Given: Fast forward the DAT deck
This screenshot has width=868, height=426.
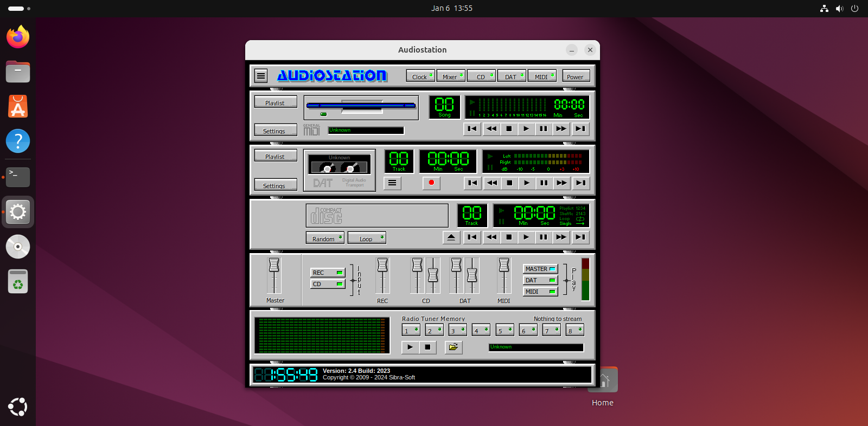Looking at the screenshot, I should [561, 183].
